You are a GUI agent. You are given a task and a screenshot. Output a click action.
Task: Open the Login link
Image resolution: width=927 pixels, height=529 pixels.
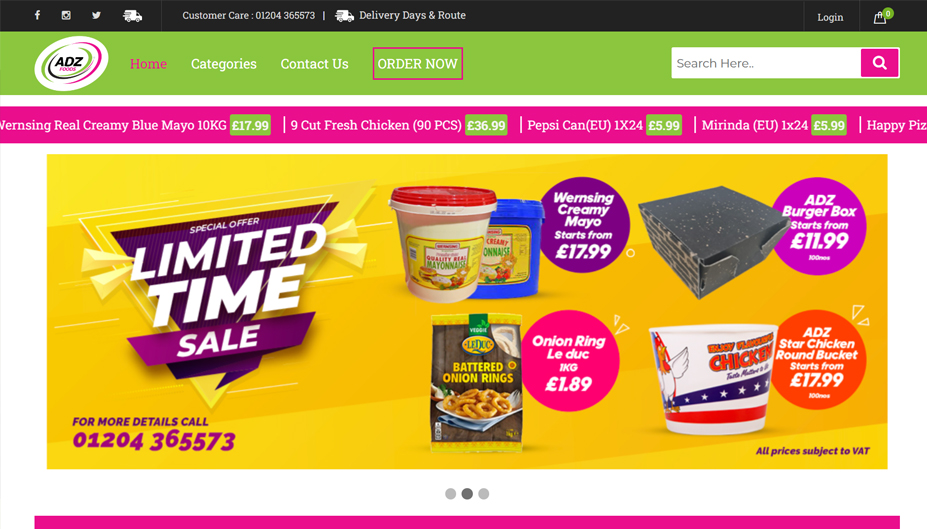[x=830, y=17]
